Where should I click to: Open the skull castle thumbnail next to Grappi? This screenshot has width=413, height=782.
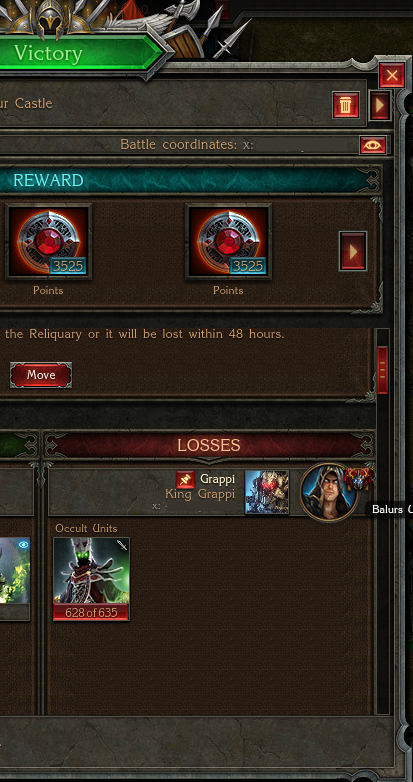(x=267, y=492)
